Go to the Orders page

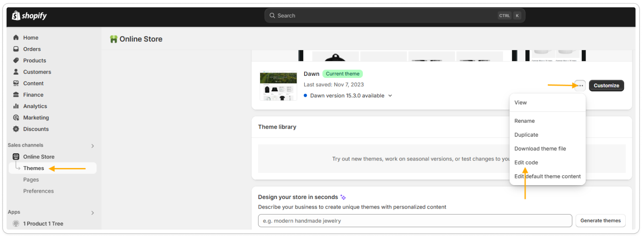(32, 49)
